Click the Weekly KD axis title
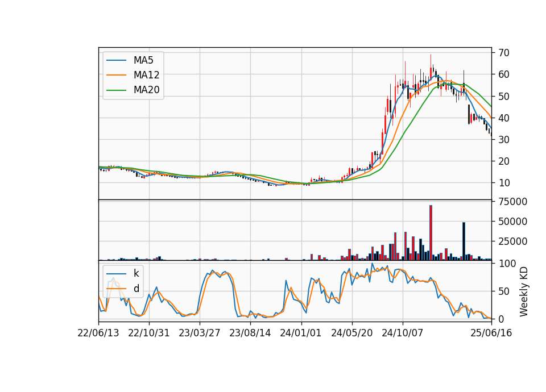546x392 pixels. click(x=524, y=291)
